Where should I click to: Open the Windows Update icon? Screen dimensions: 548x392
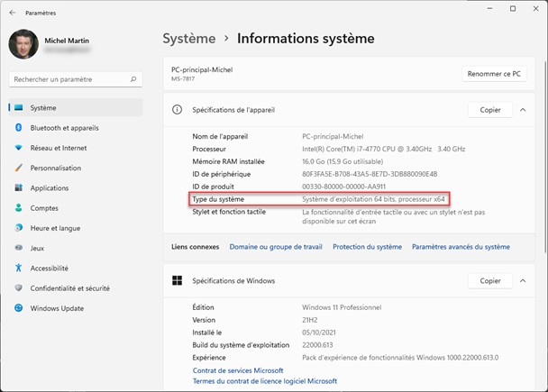pyautogui.click(x=18, y=308)
